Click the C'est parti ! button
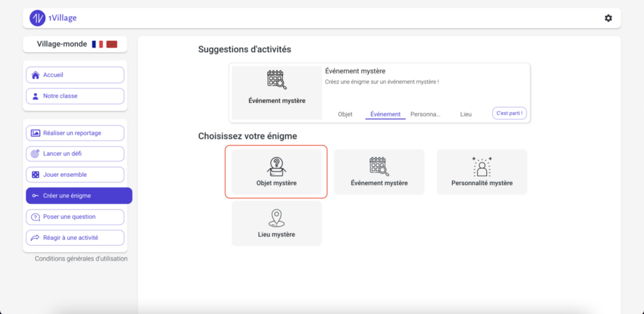The width and height of the screenshot is (644, 314). [509, 113]
